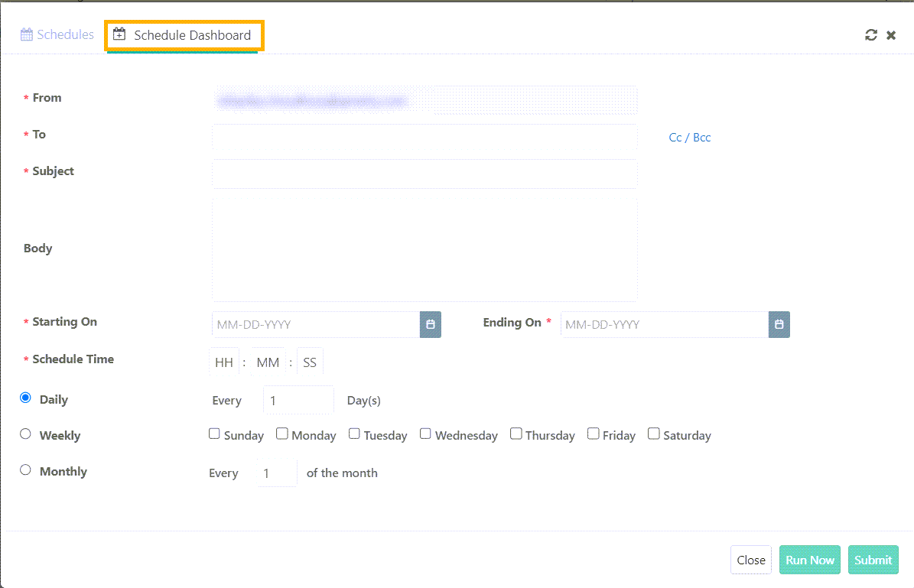The height and width of the screenshot is (588, 914).
Task: Submit the schedule form
Action: click(873, 559)
